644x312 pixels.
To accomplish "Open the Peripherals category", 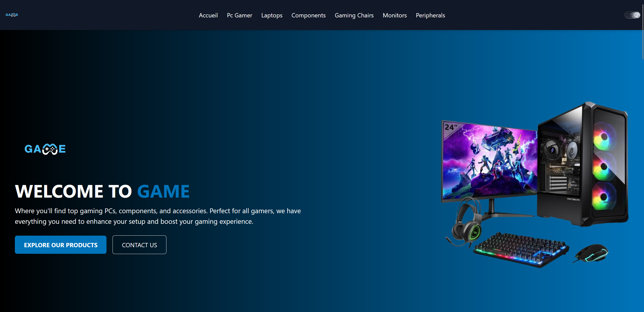I will (430, 15).
